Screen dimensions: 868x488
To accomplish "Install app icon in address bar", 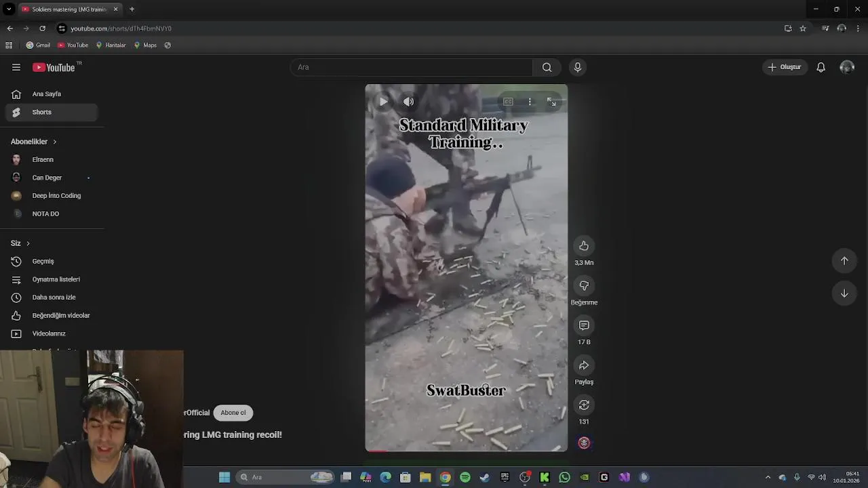I will pos(788,28).
